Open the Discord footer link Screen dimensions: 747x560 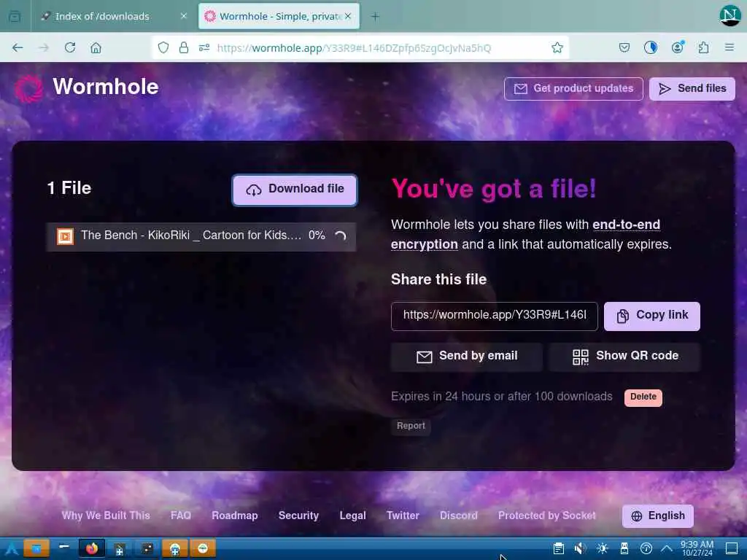pos(458,516)
